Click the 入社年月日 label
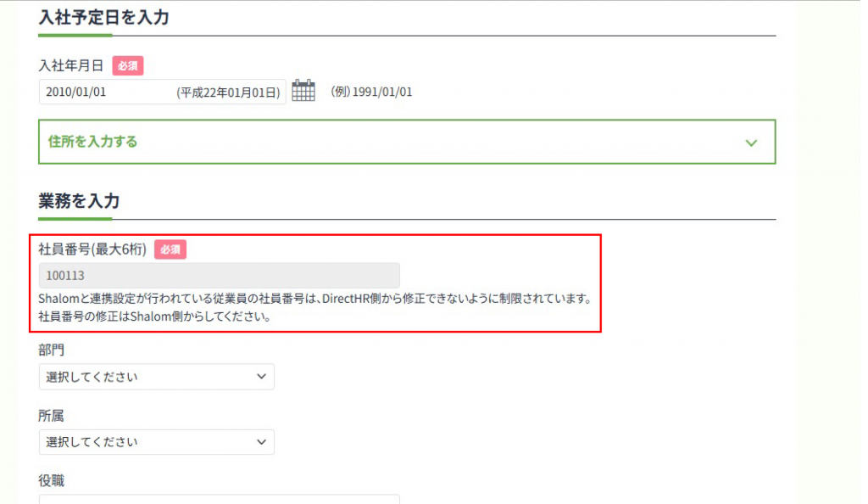This screenshot has height=504, width=868. click(71, 66)
